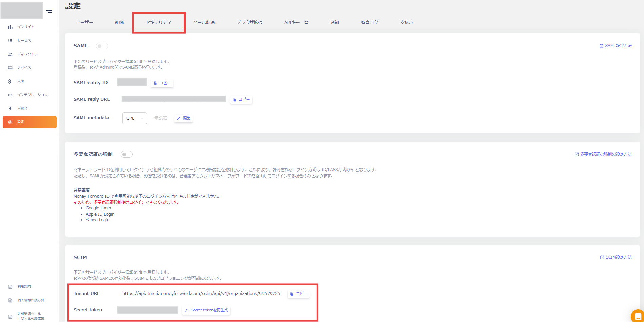Click the Google Login list item

98,208
